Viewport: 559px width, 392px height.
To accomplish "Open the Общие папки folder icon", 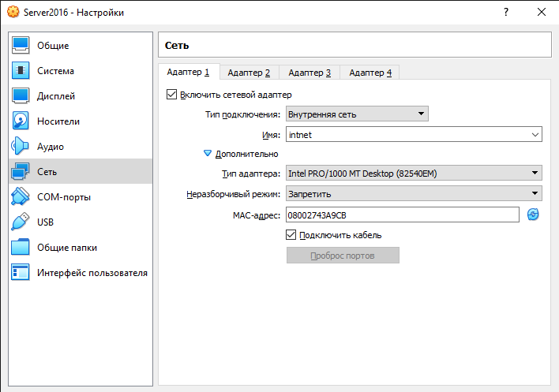I will (x=21, y=248).
